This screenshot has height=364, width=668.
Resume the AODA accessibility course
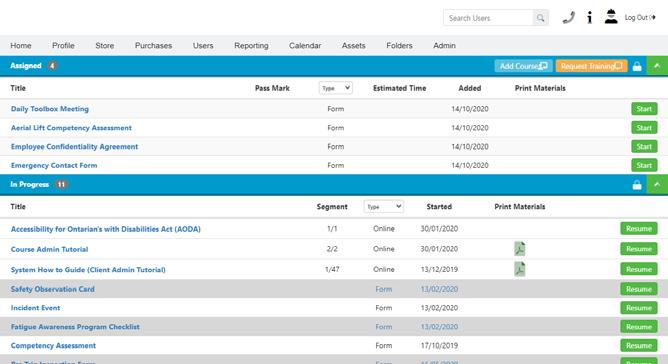(x=639, y=228)
